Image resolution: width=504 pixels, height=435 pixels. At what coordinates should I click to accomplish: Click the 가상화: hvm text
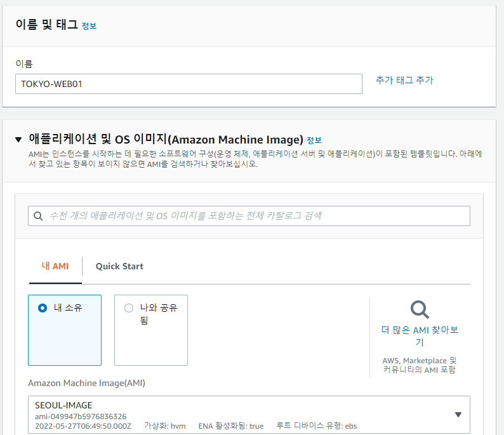165,426
